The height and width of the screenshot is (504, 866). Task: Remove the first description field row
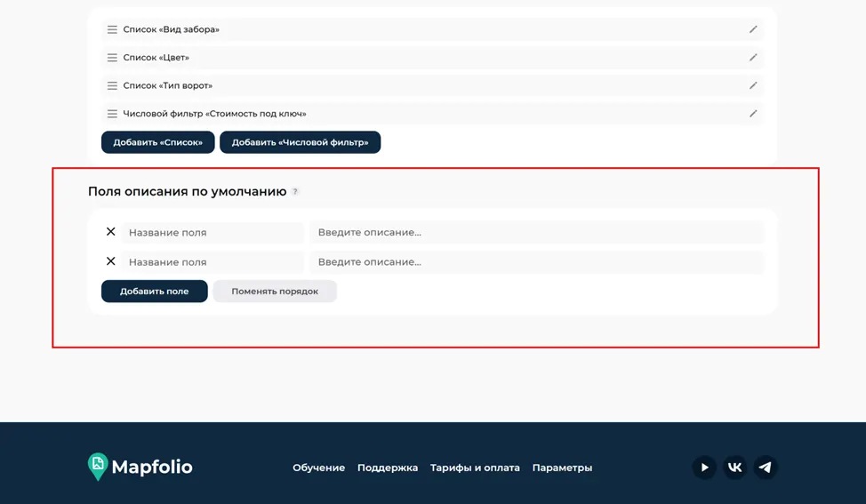(110, 232)
